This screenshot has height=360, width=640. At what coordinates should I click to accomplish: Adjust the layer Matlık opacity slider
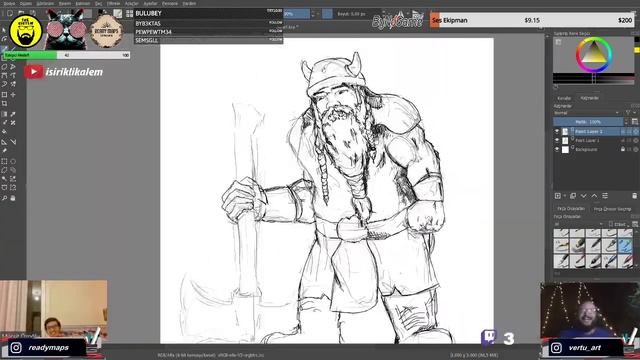(x=588, y=122)
